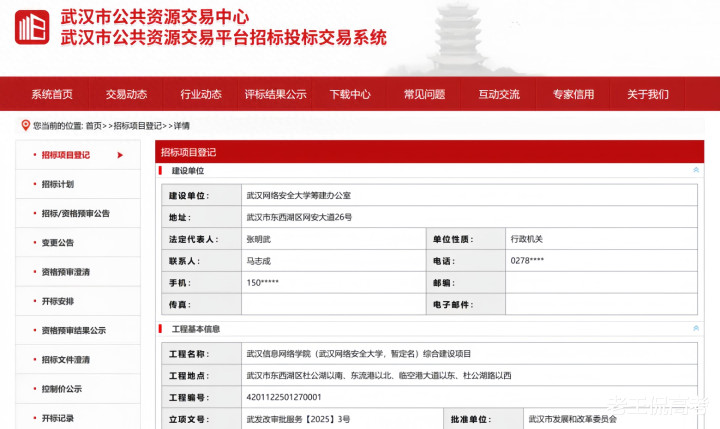Open the 系统首页 nav item
This screenshot has height=429, width=720.
click(x=52, y=94)
